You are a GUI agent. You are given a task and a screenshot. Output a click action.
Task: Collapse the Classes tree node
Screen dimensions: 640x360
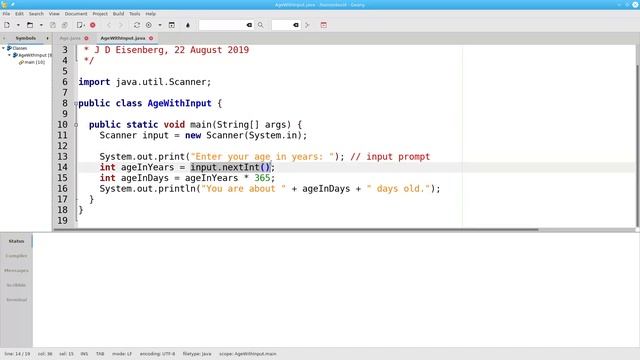3,48
